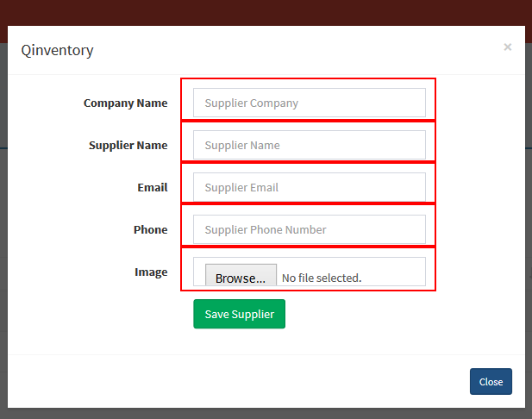
Task: Click the bold Supplier Name label
Action: tap(128, 145)
